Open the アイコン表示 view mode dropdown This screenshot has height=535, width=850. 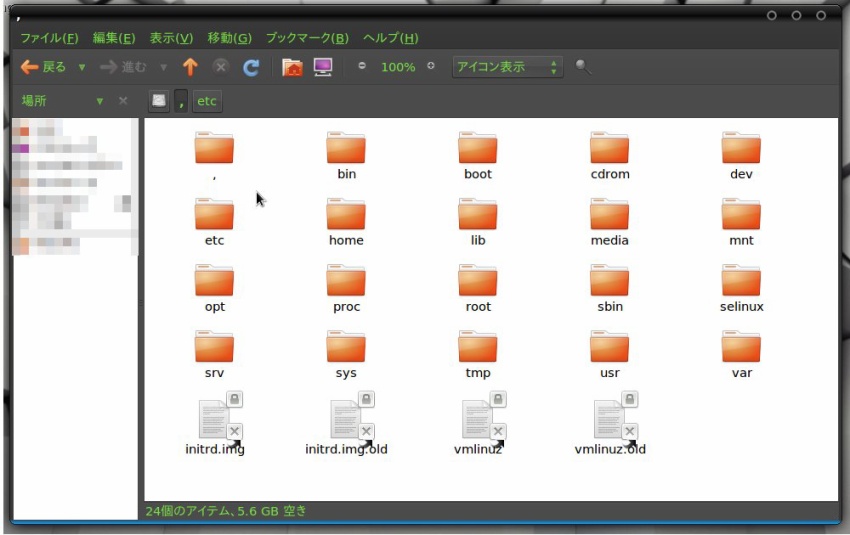[507, 67]
